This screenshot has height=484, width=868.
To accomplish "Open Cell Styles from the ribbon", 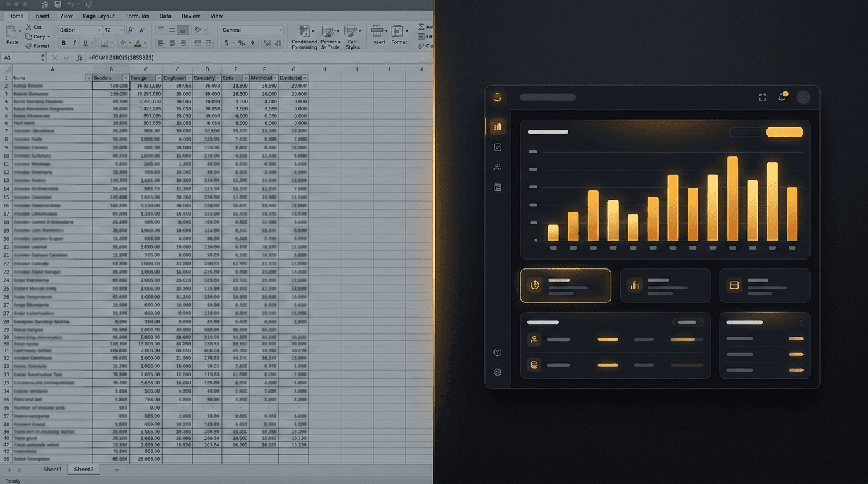I will pyautogui.click(x=353, y=32).
